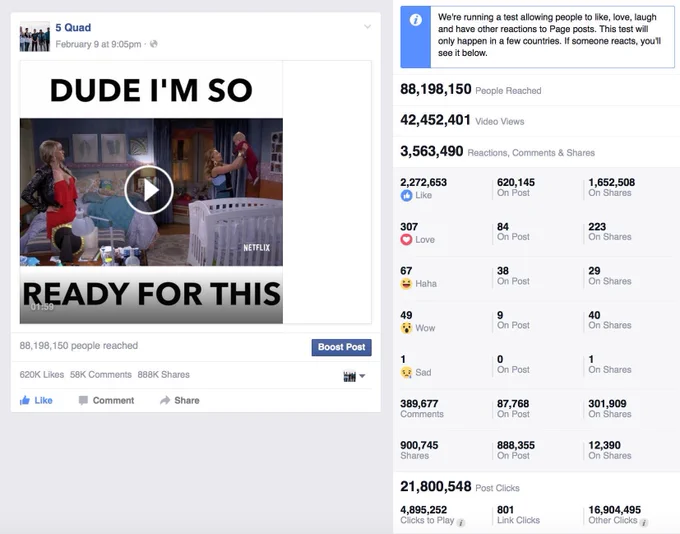Click 3,563,490 Reactions, Comments & Shares

pos(497,151)
